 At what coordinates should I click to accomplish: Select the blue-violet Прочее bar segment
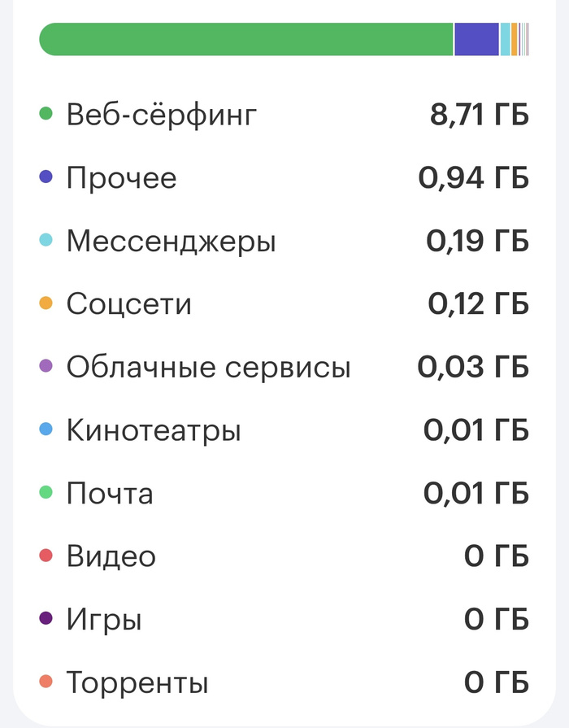pos(476,39)
